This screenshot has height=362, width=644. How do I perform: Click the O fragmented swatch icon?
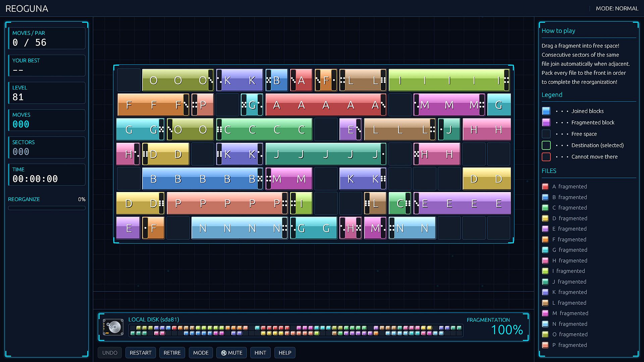click(545, 334)
